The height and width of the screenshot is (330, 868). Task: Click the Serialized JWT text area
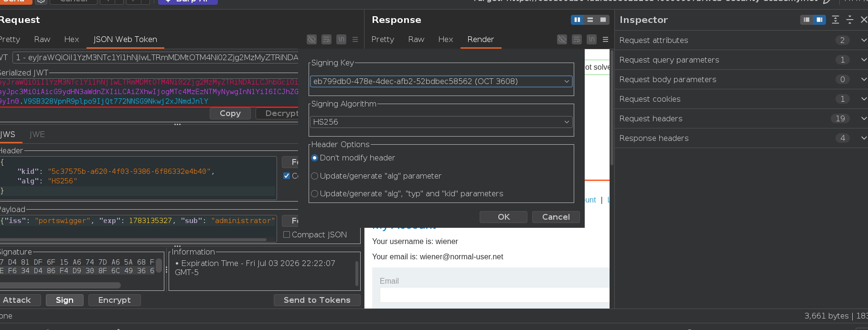tap(149, 92)
